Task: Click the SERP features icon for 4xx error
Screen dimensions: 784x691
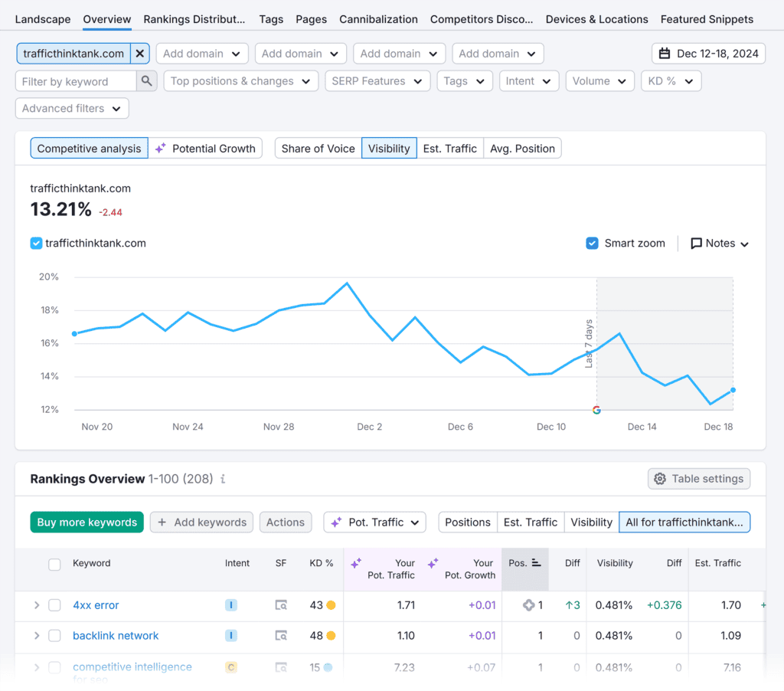Action: click(x=281, y=605)
